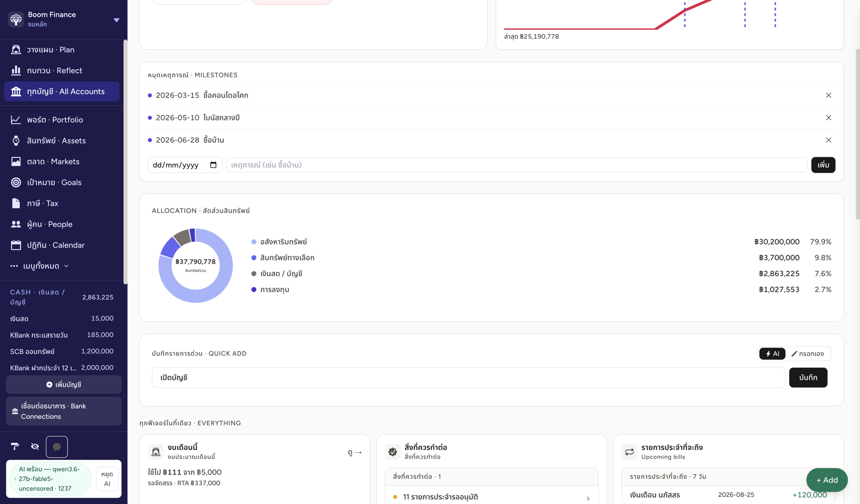Click the เงินเดือน นภัสสร bill row
Image resolution: width=860 pixels, height=504 pixels.
pyautogui.click(x=729, y=495)
